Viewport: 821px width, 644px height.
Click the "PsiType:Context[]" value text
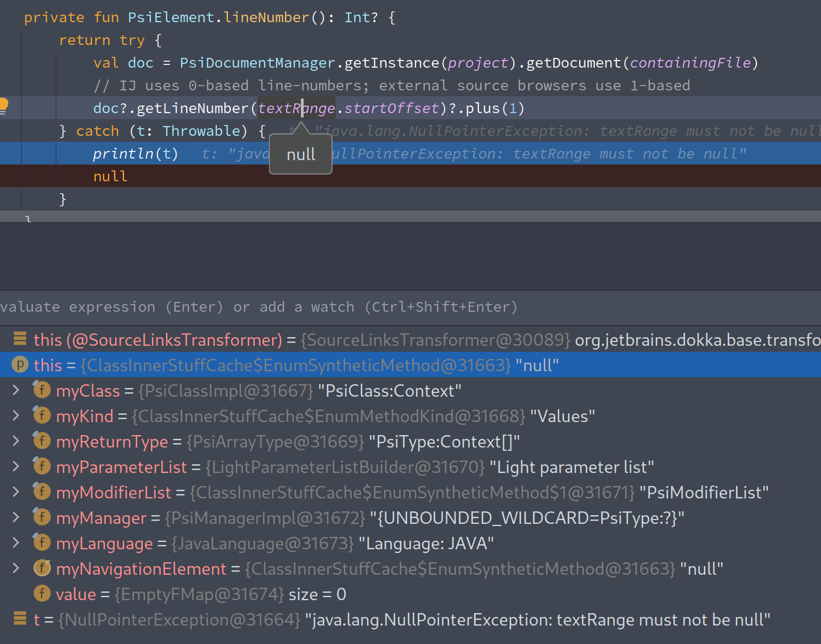(444, 442)
